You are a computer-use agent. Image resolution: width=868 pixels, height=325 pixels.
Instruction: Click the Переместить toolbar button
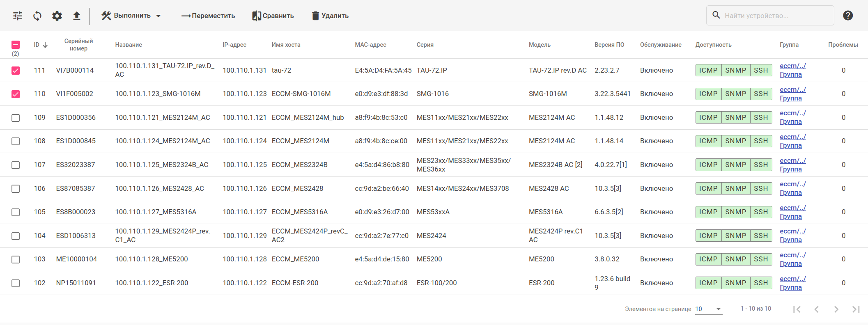[x=208, y=16]
